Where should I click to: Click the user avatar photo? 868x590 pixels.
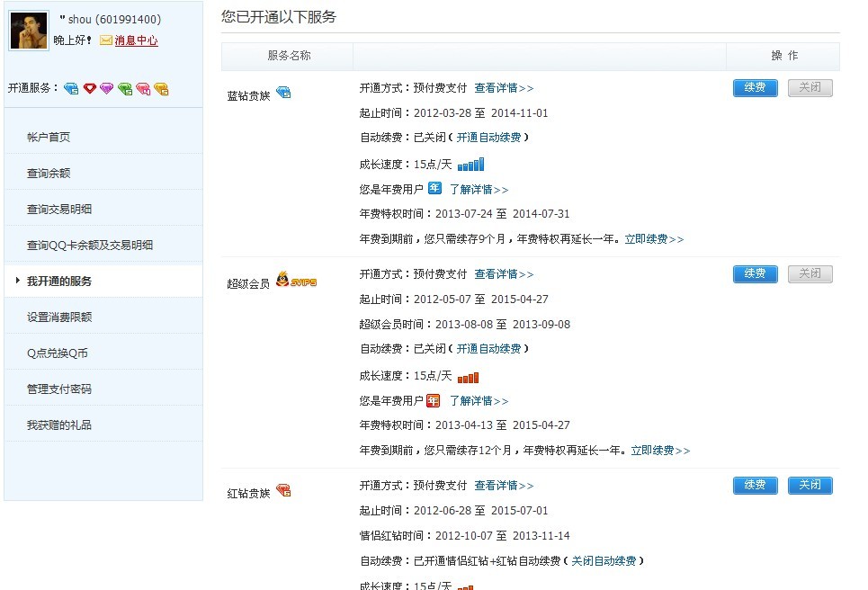(x=29, y=31)
